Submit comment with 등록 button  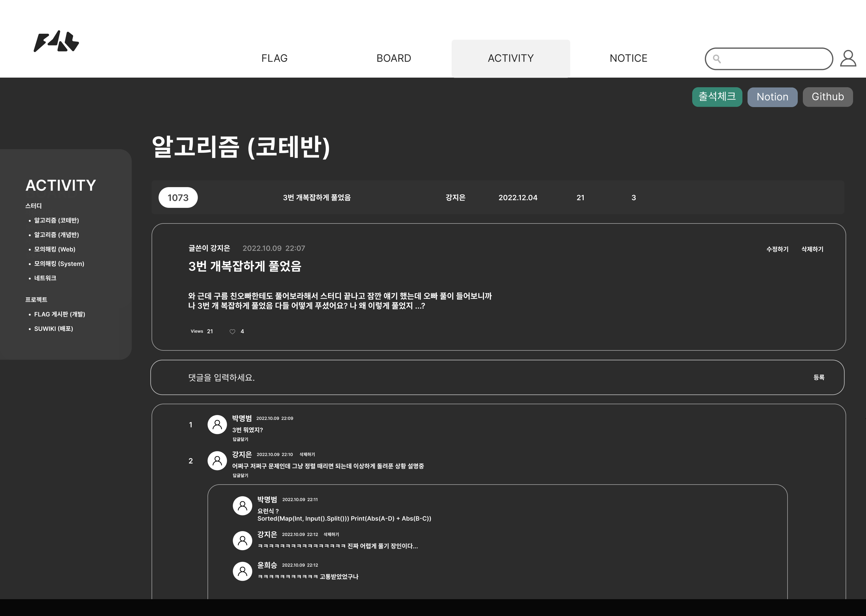point(819,377)
